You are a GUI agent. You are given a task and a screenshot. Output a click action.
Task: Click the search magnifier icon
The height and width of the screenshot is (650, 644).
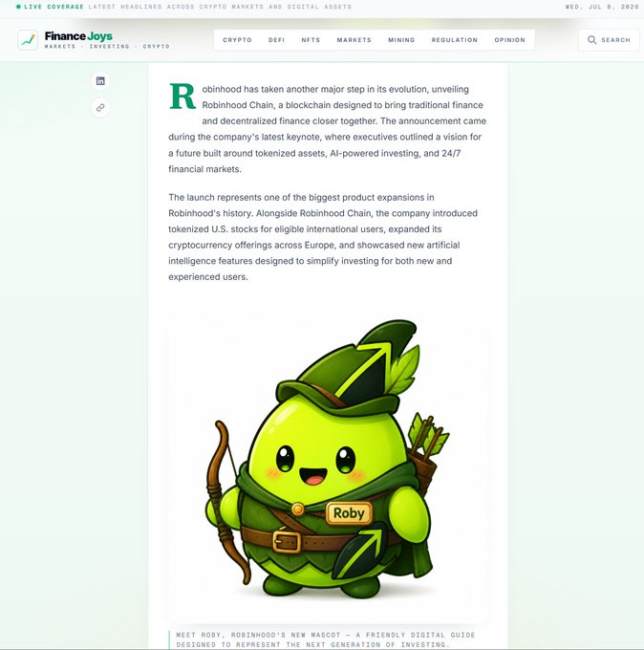pyautogui.click(x=591, y=40)
